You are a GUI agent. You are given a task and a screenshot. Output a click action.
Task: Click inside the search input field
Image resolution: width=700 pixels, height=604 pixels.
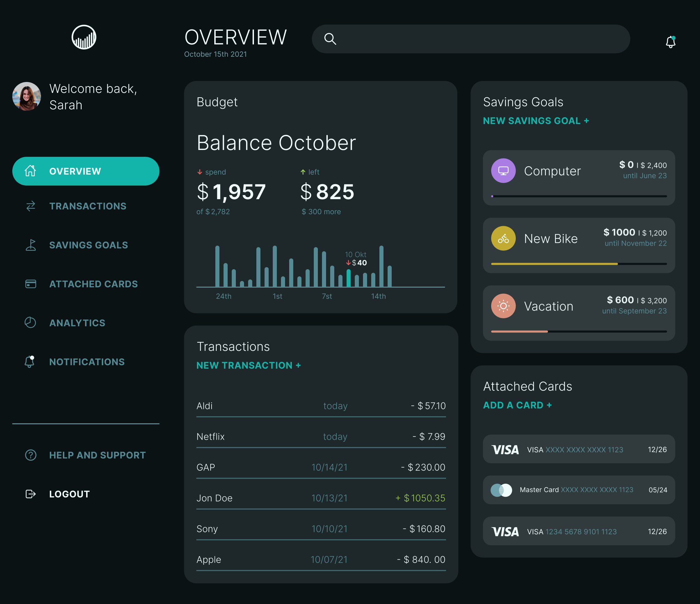click(479, 39)
